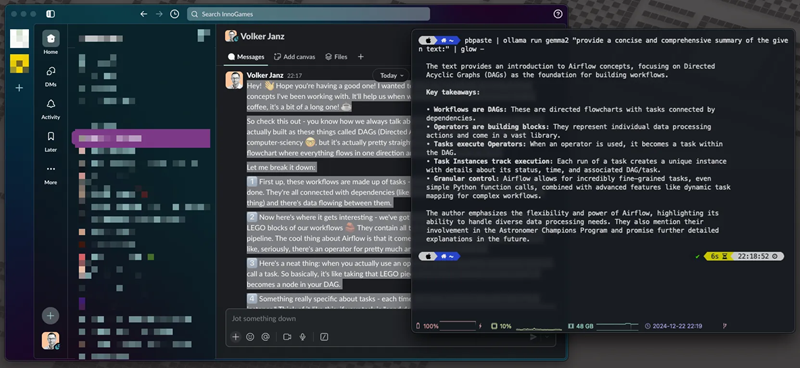This screenshot has width=800, height=368.
Task: Toggle the sidebar layout button
Action: 51,14
